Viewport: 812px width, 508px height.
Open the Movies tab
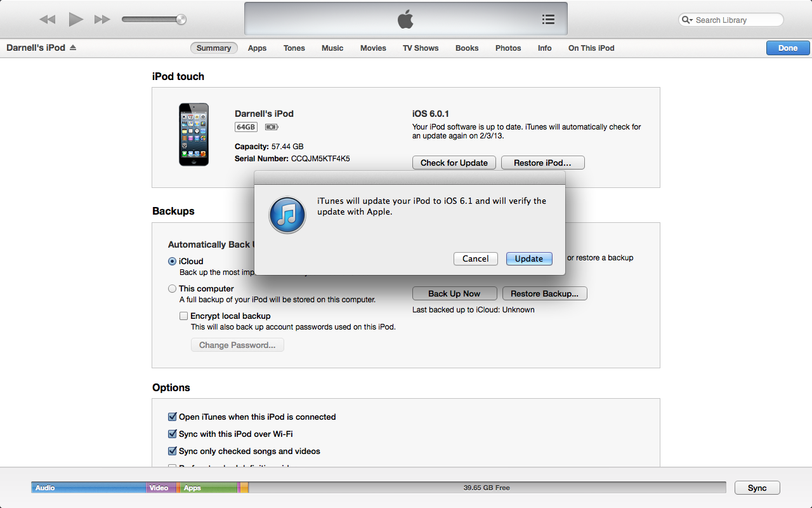373,48
